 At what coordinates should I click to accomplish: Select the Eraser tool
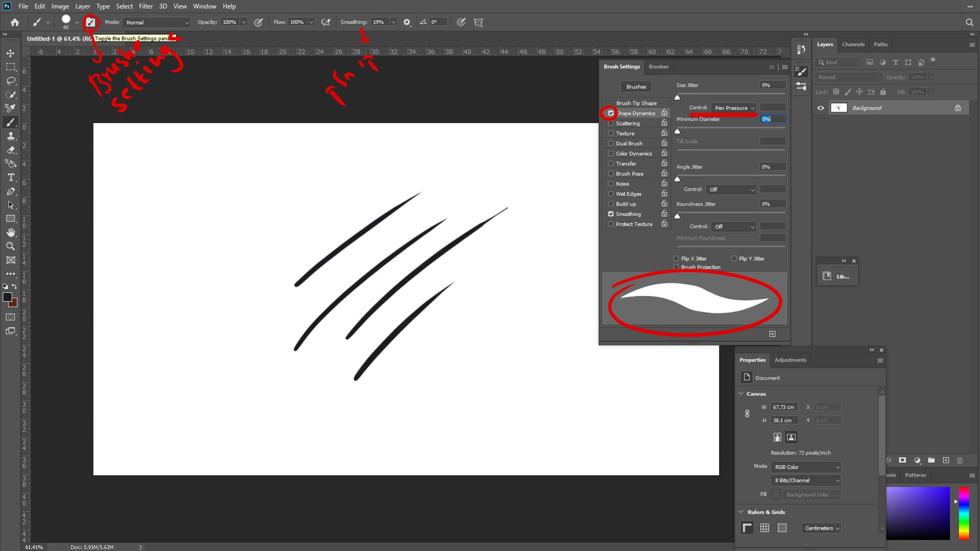(10, 150)
